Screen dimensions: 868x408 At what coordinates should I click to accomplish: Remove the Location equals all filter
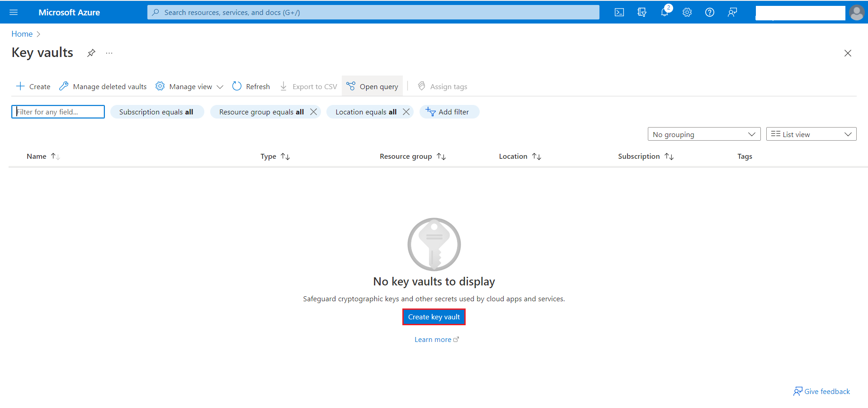click(x=406, y=112)
